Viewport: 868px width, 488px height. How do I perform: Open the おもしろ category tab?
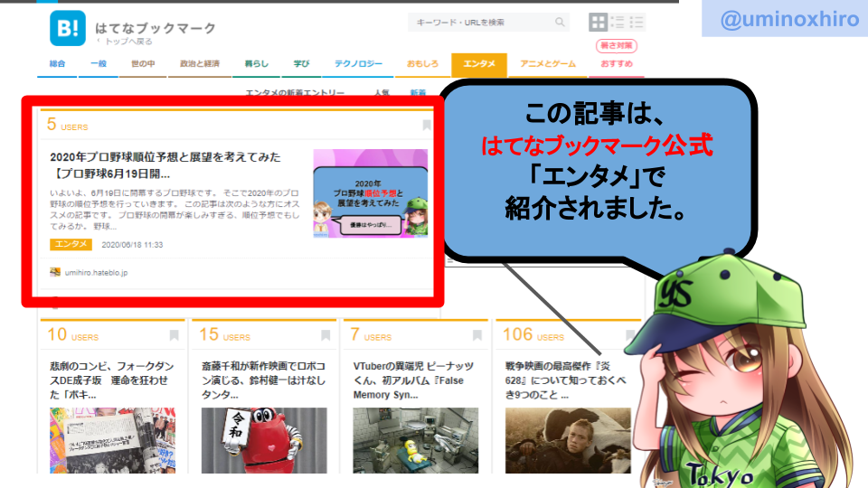point(422,64)
